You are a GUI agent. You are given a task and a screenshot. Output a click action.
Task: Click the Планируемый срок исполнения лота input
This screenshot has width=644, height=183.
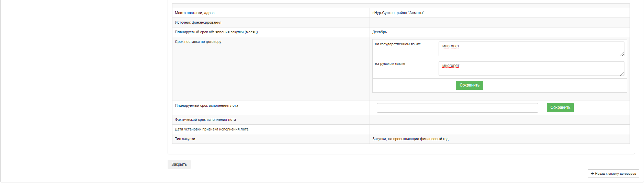coord(457,108)
